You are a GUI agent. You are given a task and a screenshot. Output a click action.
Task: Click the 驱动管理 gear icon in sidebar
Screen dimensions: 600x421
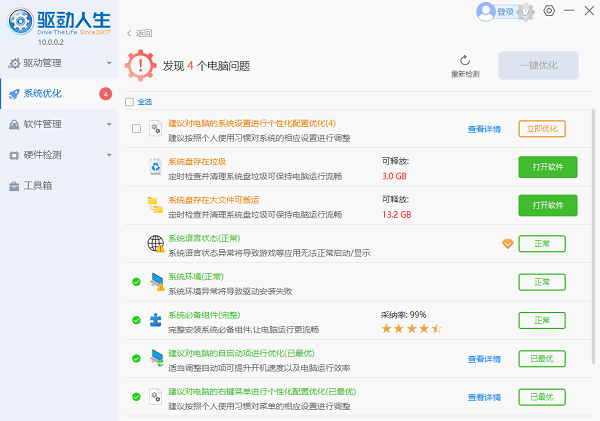(x=14, y=63)
